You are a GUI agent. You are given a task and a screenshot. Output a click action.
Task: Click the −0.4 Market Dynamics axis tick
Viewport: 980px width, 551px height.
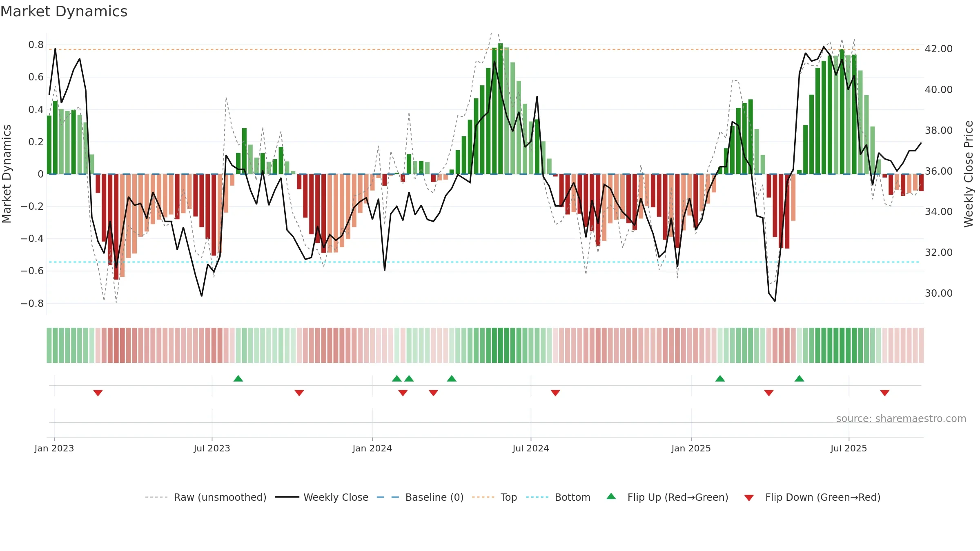coord(32,238)
